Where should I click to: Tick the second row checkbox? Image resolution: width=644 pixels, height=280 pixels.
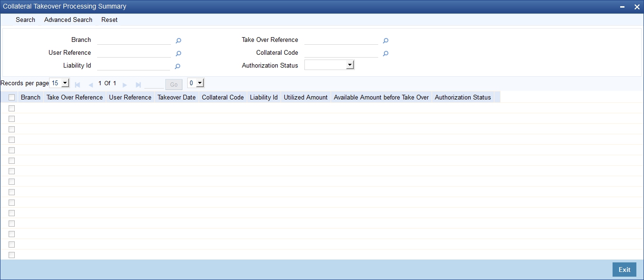12,119
